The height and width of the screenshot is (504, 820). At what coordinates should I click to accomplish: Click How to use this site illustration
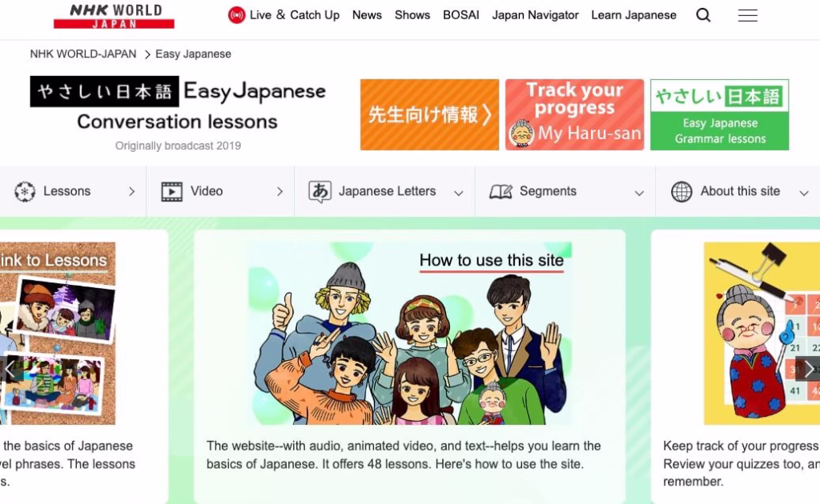(x=409, y=334)
